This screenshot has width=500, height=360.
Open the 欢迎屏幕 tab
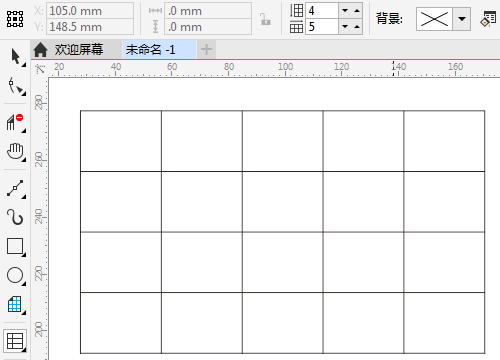[x=79, y=50]
